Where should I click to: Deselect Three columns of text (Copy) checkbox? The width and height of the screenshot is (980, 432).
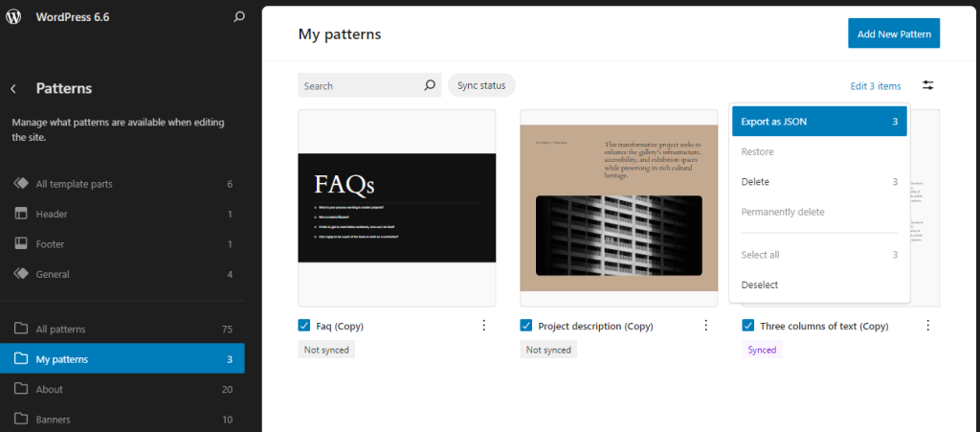click(x=748, y=325)
